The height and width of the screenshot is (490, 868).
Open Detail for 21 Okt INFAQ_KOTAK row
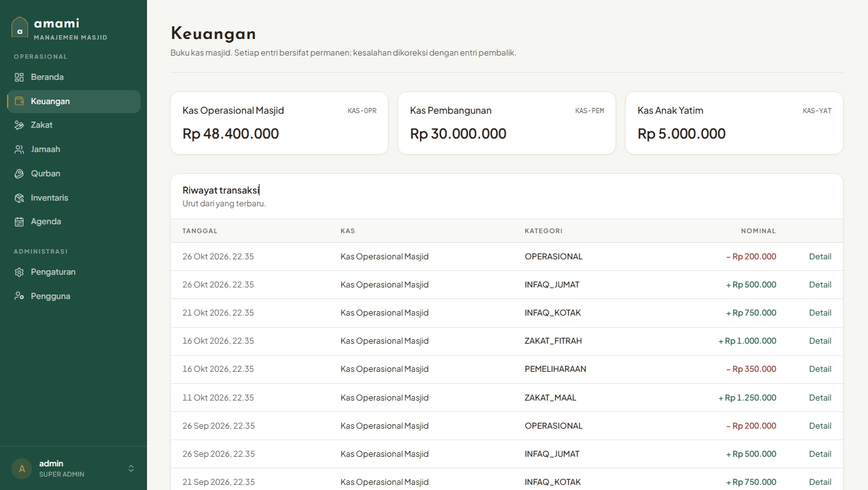820,313
